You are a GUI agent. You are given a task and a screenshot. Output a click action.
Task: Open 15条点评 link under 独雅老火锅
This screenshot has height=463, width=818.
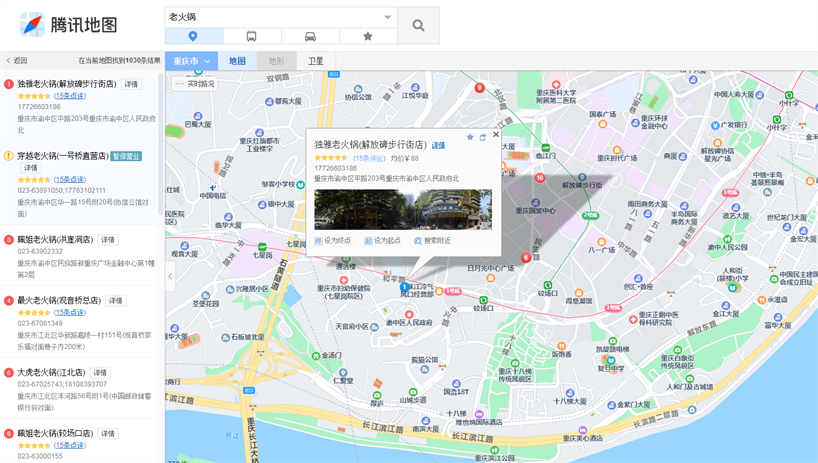70,96
